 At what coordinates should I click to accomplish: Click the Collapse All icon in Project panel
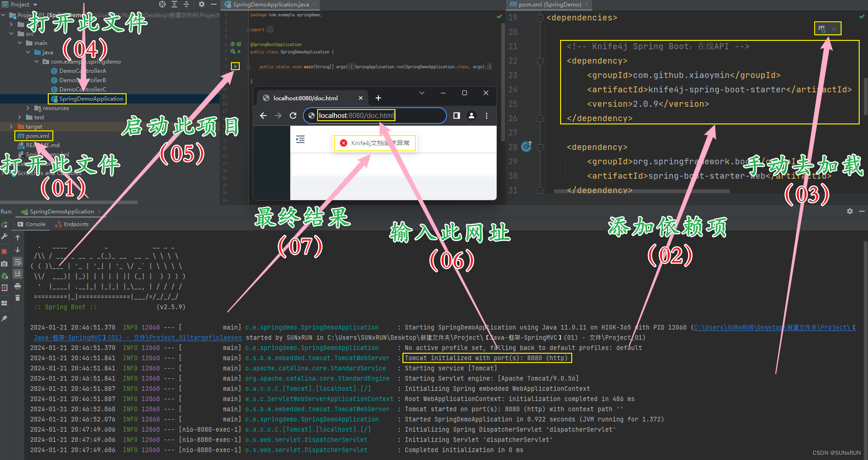186,4
